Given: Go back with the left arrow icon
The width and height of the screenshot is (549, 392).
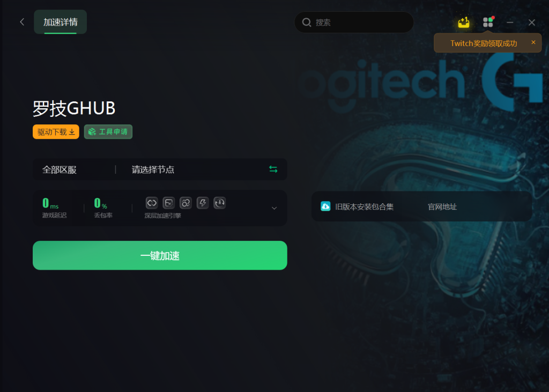Looking at the screenshot, I should click(x=22, y=22).
